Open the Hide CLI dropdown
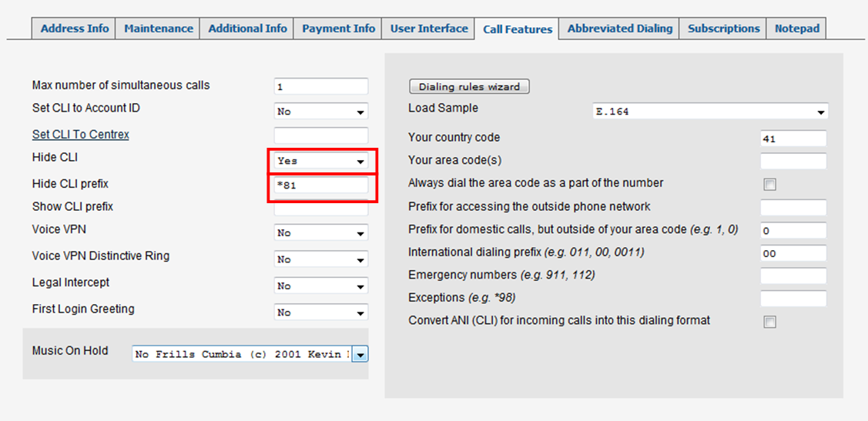 (x=321, y=161)
